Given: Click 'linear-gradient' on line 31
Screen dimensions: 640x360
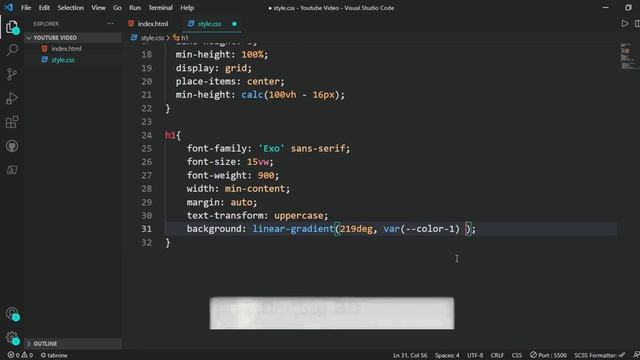Looking at the screenshot, I should point(293,229).
